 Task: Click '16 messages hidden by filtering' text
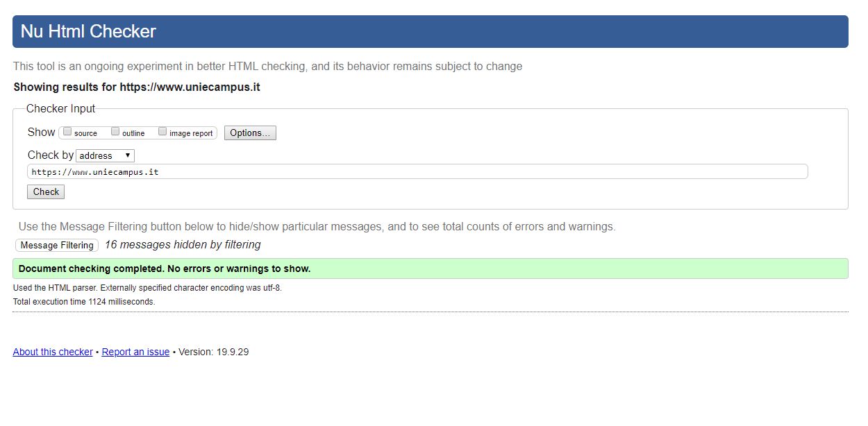183,244
